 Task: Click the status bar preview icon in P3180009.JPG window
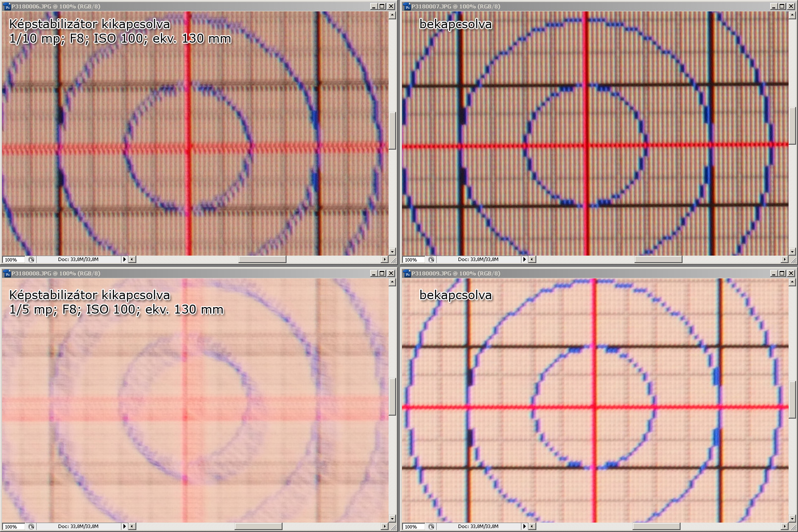tap(431, 527)
